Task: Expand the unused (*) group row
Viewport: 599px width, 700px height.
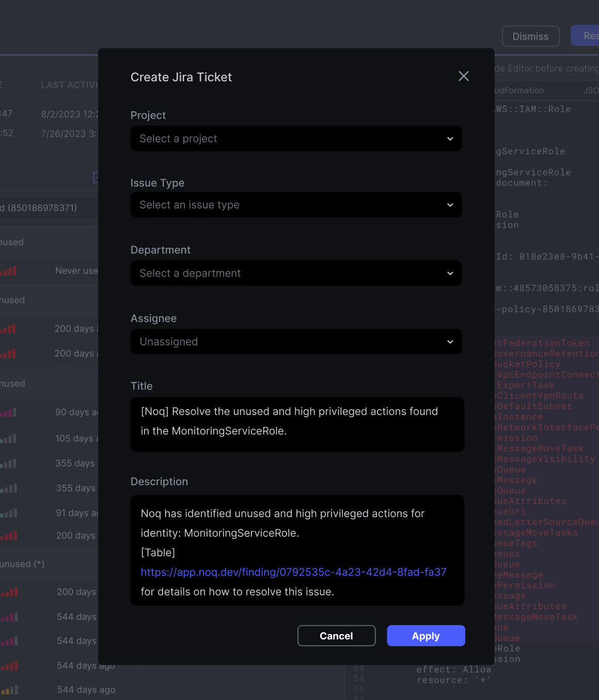Action: pyautogui.click(x=23, y=564)
